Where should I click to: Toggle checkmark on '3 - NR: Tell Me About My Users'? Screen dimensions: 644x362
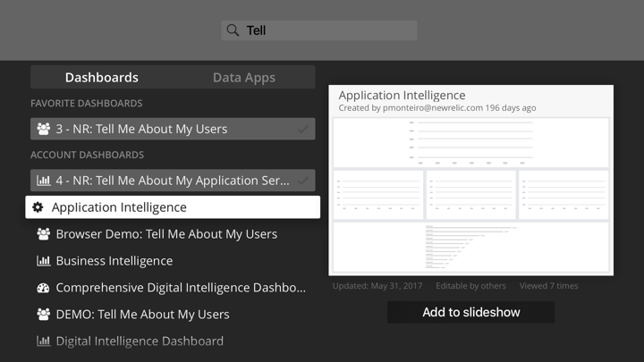point(303,129)
